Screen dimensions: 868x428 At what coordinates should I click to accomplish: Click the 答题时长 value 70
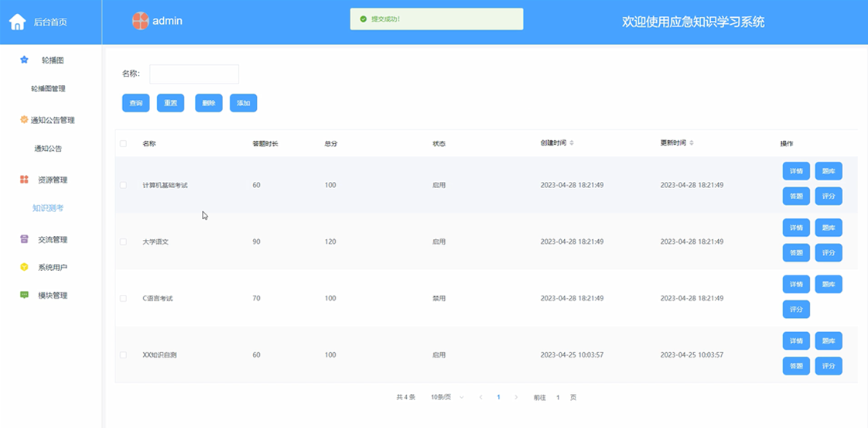[x=256, y=298]
